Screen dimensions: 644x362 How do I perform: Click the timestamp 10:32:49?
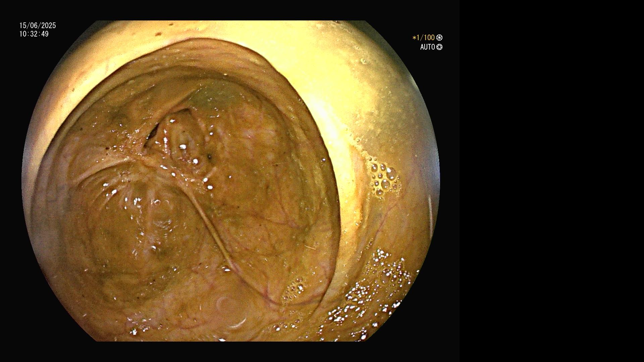(34, 34)
